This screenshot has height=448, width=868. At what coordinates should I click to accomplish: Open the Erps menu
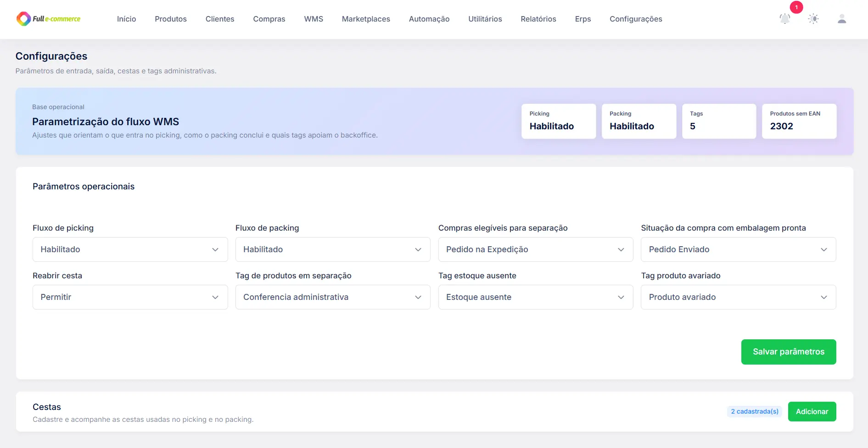coord(583,19)
